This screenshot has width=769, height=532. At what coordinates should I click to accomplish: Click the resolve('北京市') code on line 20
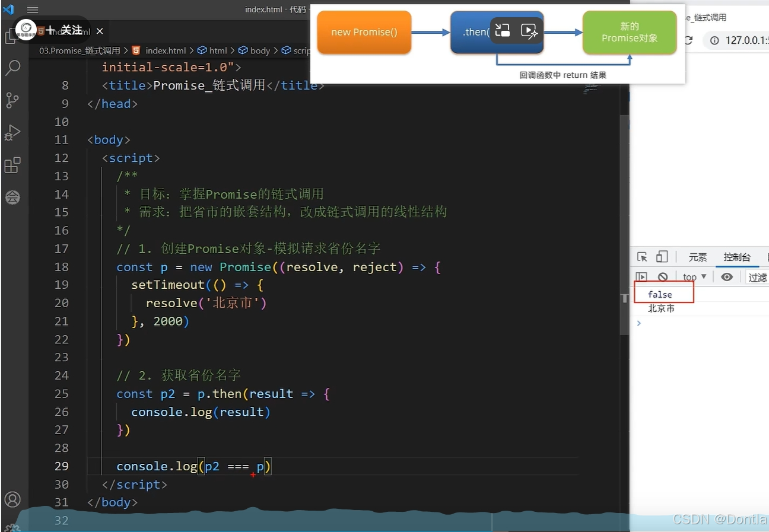206,303
